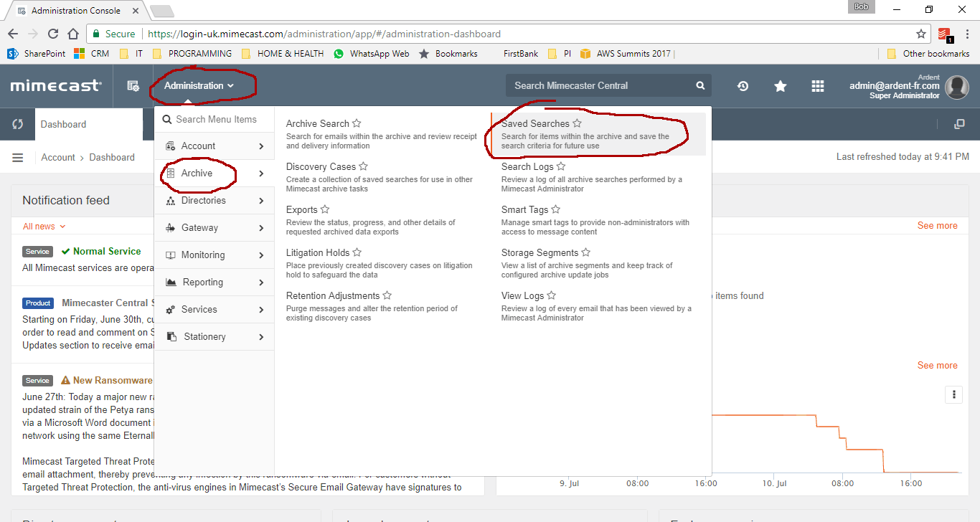Star the Smart Tags item

555,209
